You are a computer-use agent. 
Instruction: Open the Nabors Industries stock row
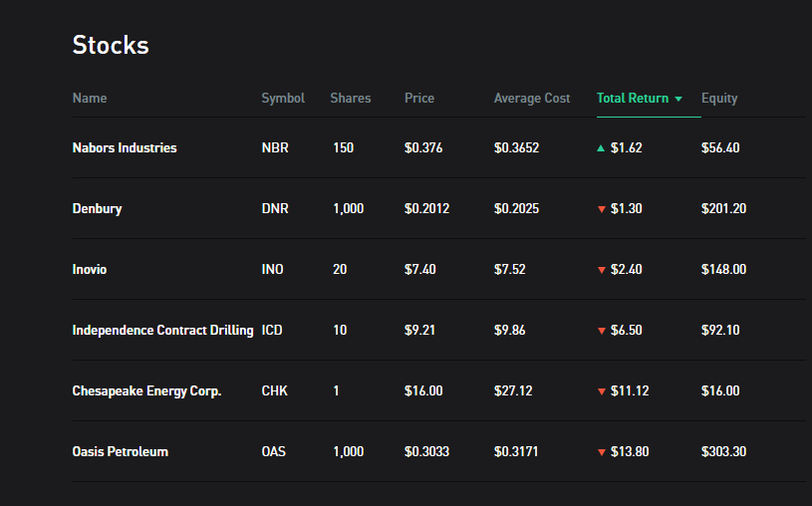point(125,147)
